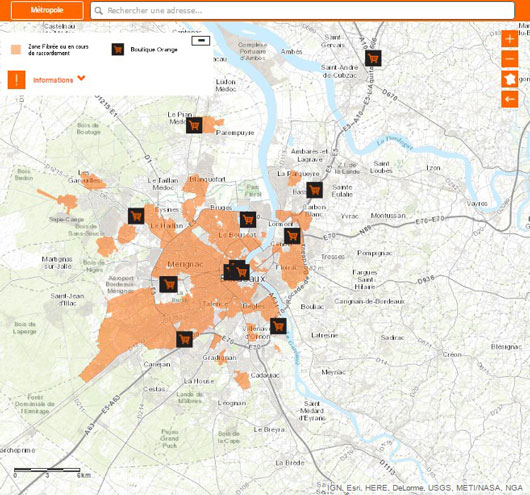The width and height of the screenshot is (530, 495).
Task: Select Orange shop marker near Parempuyre
Action: [194, 125]
